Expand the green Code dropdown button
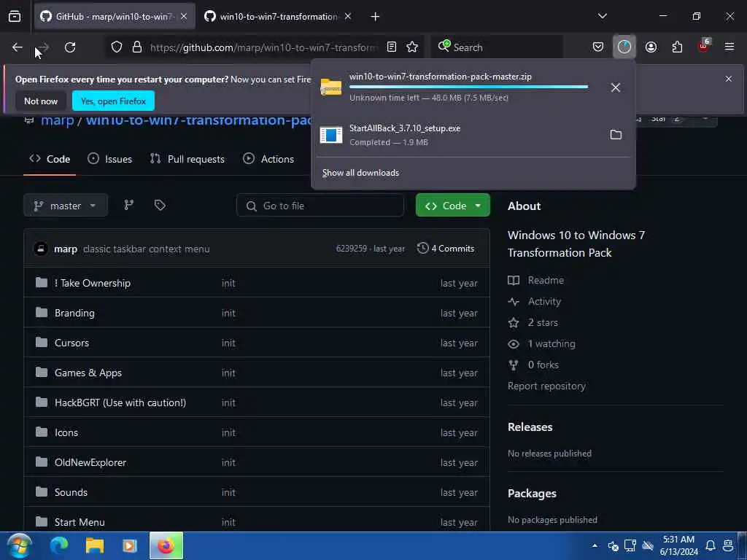The height and width of the screenshot is (560, 747). tap(452, 205)
